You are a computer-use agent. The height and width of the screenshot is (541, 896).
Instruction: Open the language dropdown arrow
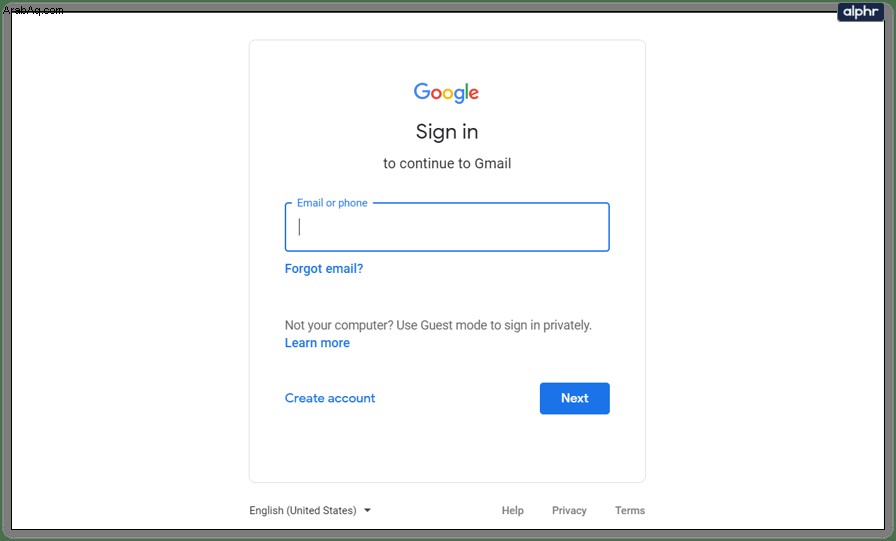coord(367,510)
